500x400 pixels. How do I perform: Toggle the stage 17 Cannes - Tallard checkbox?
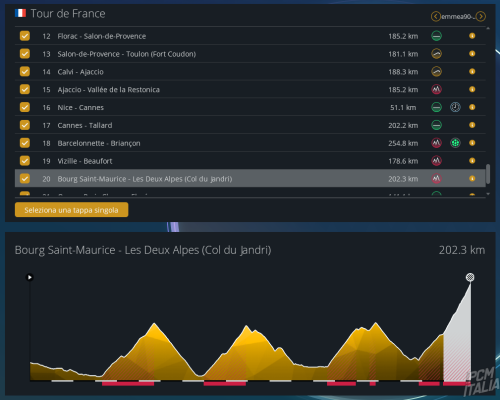point(25,125)
